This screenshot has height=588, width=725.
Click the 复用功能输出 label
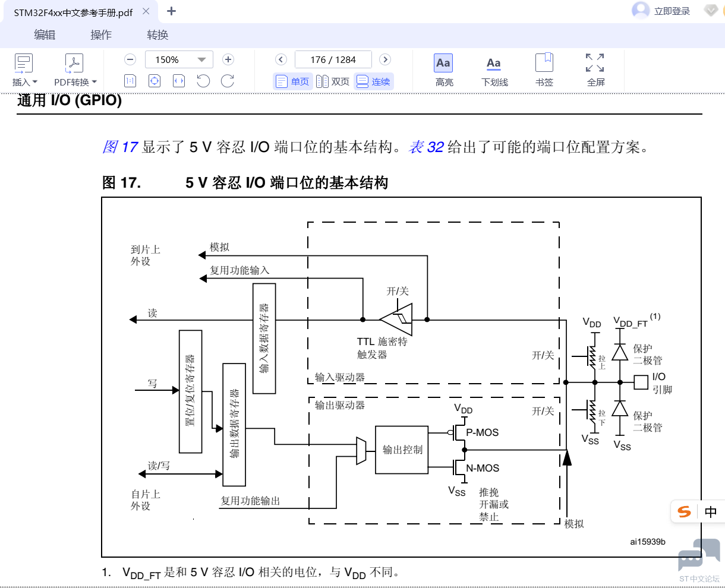[250, 501]
